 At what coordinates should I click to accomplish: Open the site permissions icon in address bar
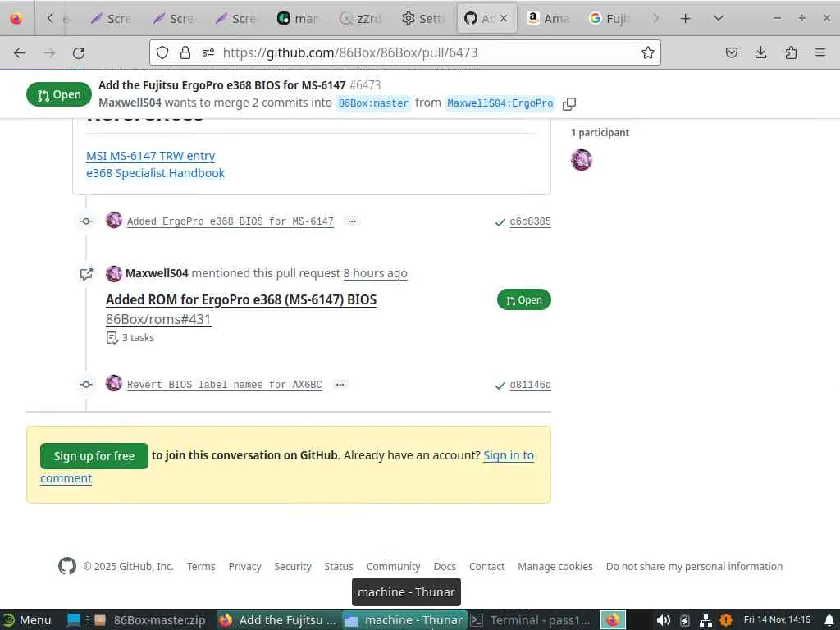[x=208, y=52]
